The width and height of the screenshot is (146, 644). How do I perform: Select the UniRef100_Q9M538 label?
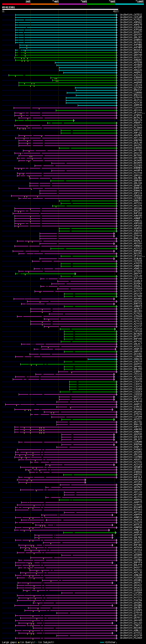(131, 105)
